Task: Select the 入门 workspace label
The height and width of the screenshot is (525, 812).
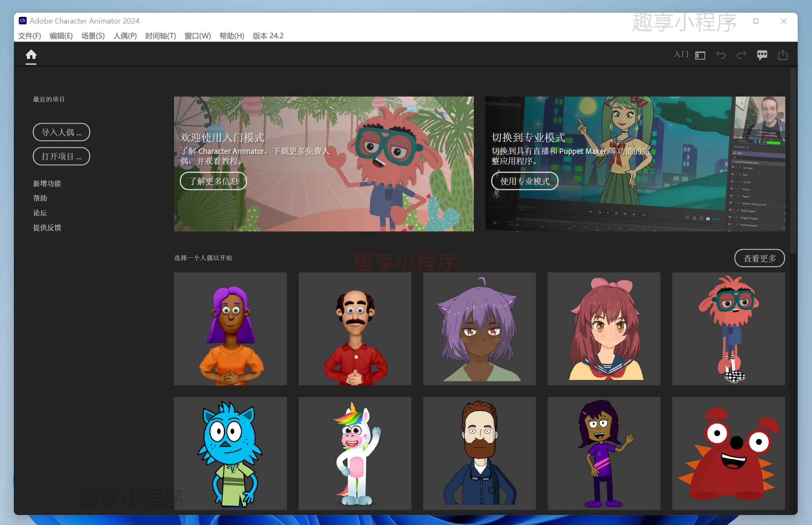Action: (681, 54)
